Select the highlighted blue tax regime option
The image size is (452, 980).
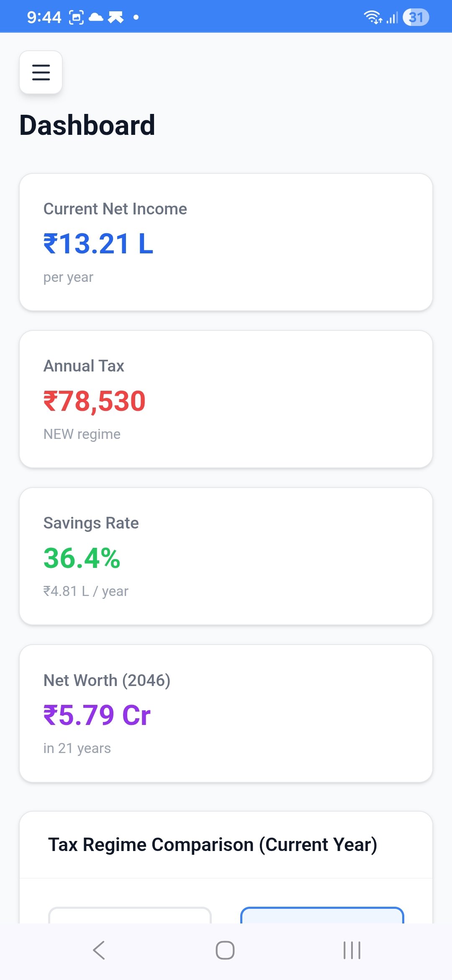322,916
